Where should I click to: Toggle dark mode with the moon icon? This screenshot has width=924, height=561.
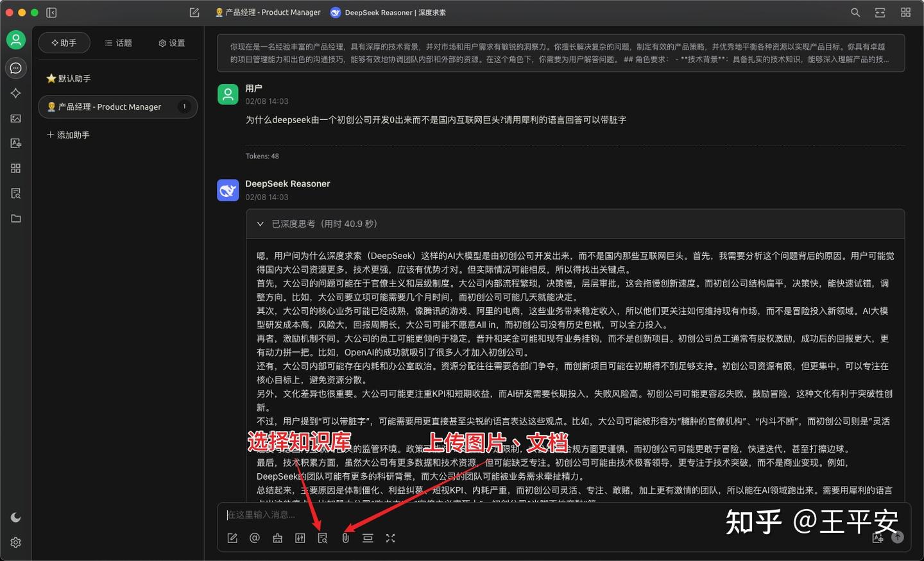(x=16, y=517)
